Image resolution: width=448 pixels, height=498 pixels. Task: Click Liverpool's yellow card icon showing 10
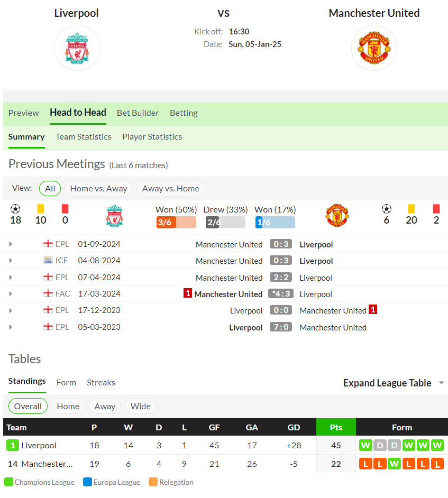point(41,209)
